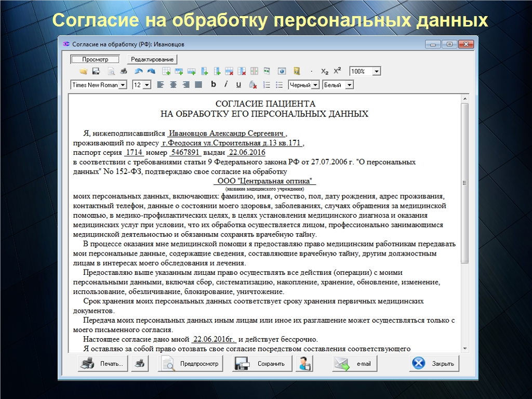Apply superscript formatting with X² icon

(x=337, y=71)
